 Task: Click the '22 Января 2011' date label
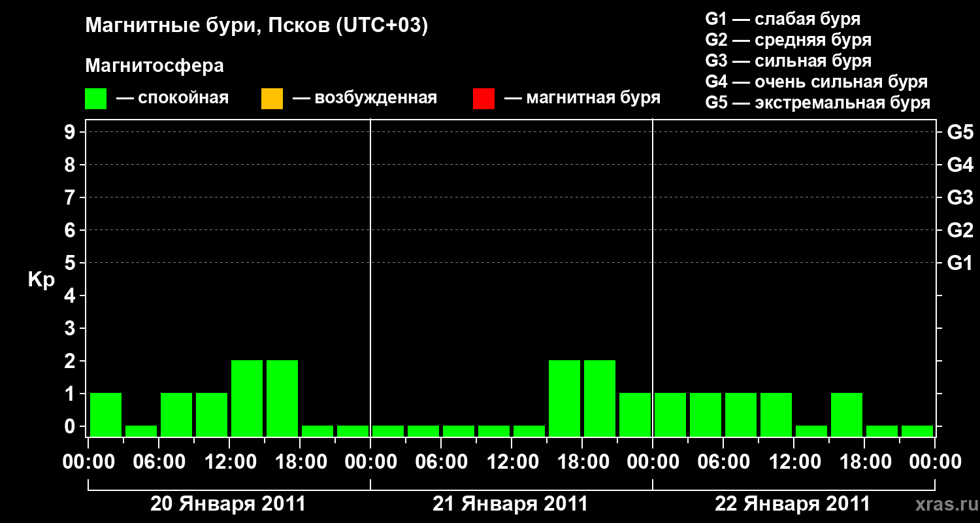792,504
